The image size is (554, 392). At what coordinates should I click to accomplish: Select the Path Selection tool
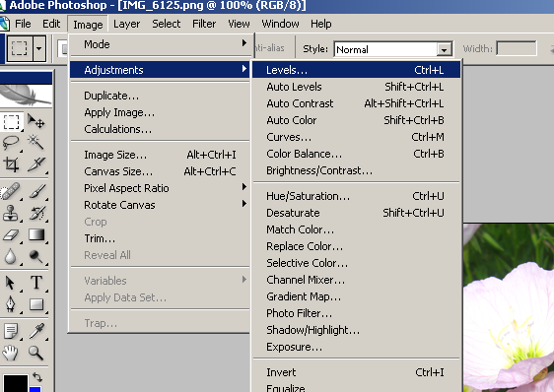pos(10,283)
